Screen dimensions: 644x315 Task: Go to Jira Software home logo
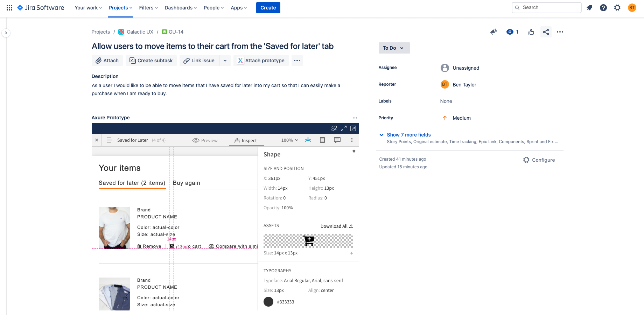coord(41,8)
